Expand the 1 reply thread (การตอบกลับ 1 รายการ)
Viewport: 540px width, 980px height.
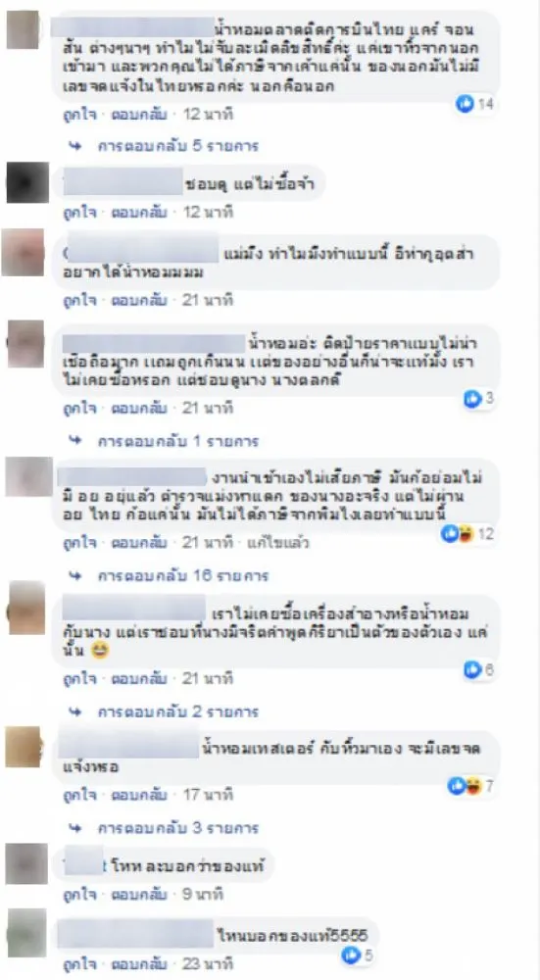[178, 441]
